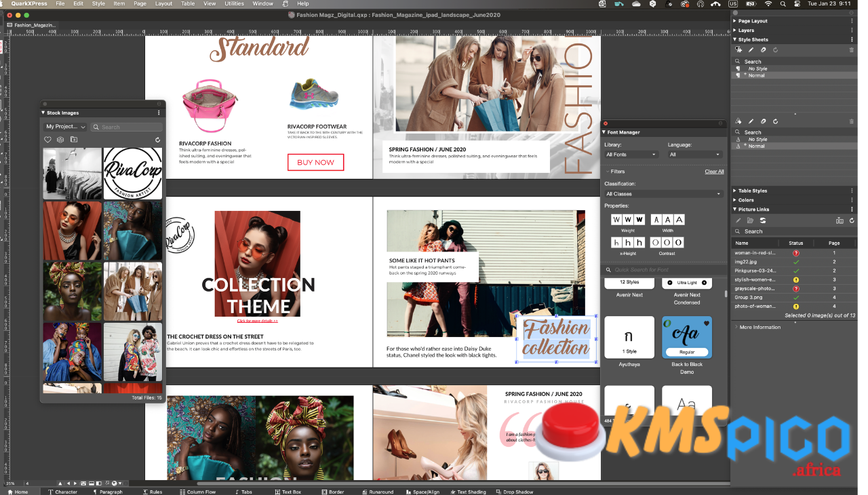Click the Font Manager vertical scrollbar

[x=726, y=294]
